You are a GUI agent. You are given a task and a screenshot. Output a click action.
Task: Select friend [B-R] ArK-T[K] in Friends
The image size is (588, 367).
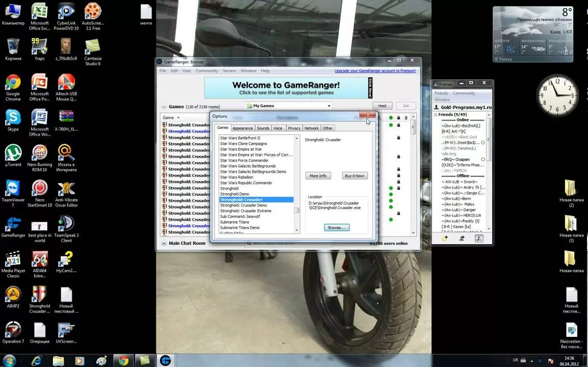(x=453, y=132)
